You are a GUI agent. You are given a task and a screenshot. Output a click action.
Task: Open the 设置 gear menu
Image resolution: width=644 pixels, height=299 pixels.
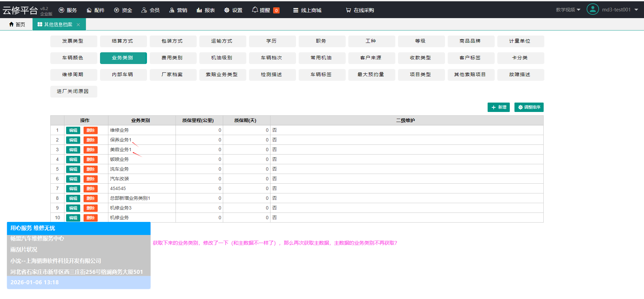point(233,10)
